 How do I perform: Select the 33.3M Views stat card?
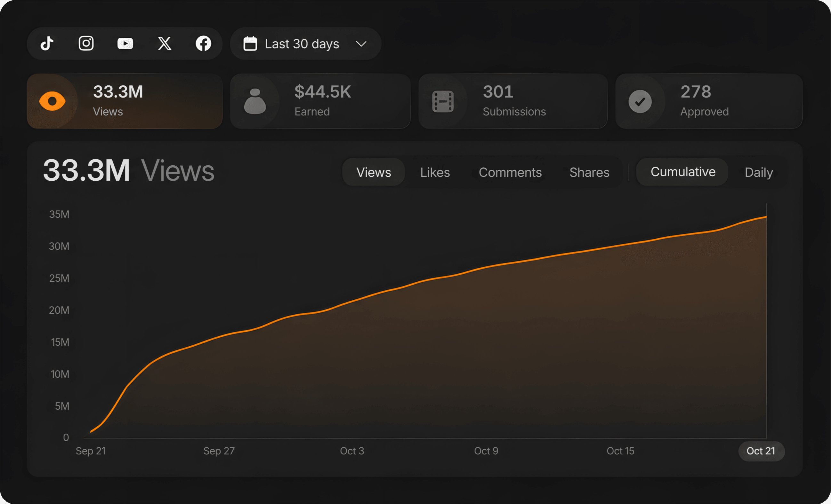[x=125, y=101]
